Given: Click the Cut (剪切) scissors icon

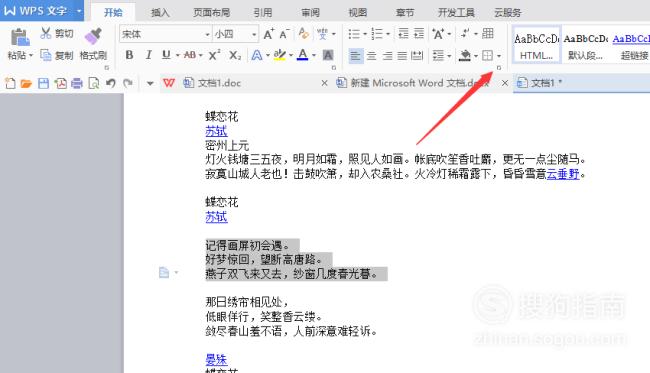Looking at the screenshot, I should click(46, 33).
